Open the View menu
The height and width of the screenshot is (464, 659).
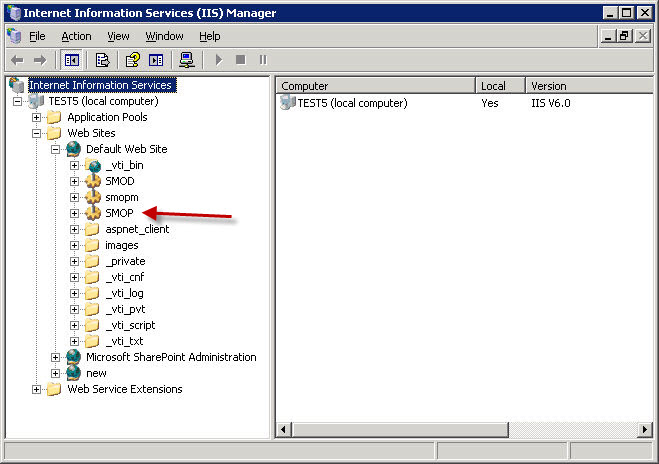coord(118,36)
